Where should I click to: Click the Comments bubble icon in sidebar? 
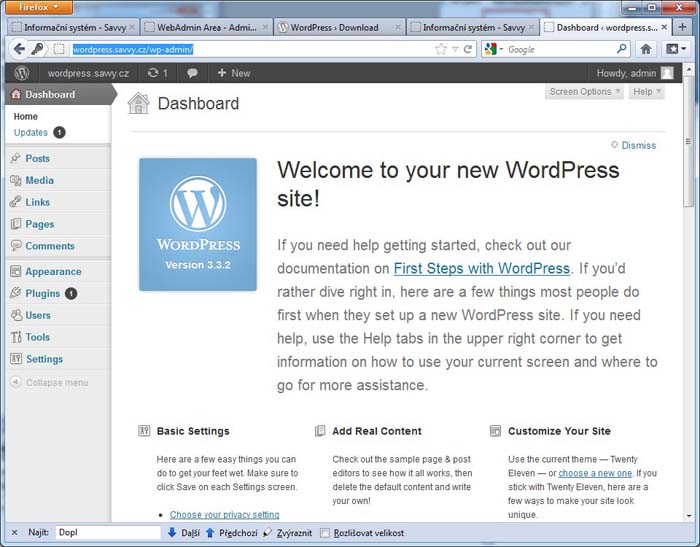tap(16, 246)
